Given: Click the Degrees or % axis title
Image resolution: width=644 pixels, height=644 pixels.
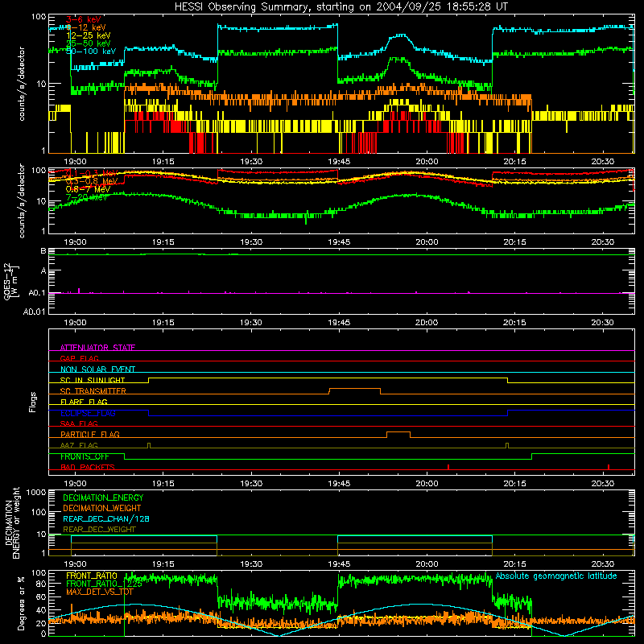Looking at the screenshot, I should tap(21, 604).
